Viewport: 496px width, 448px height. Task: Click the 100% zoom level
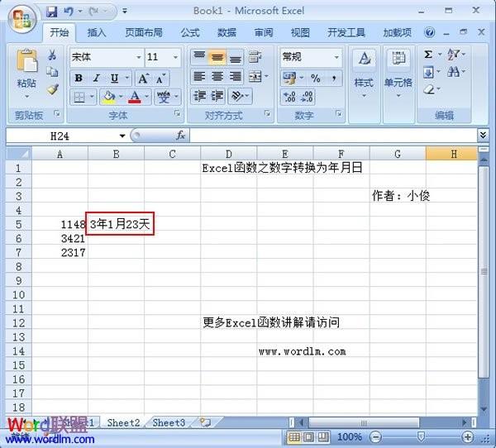(349, 437)
